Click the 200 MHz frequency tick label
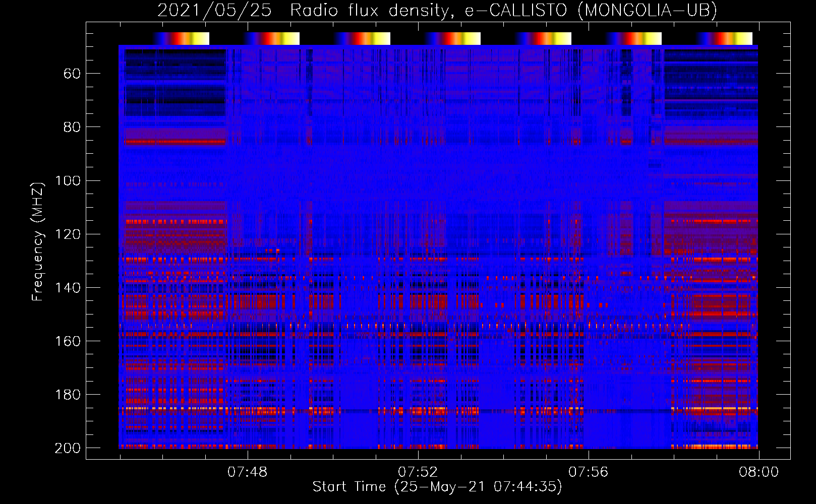 click(68, 448)
